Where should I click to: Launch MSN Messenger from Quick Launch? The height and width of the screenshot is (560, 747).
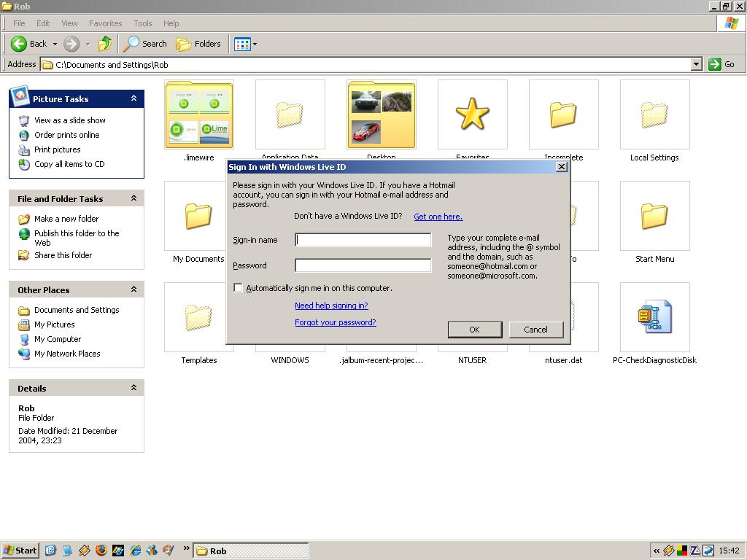152,551
